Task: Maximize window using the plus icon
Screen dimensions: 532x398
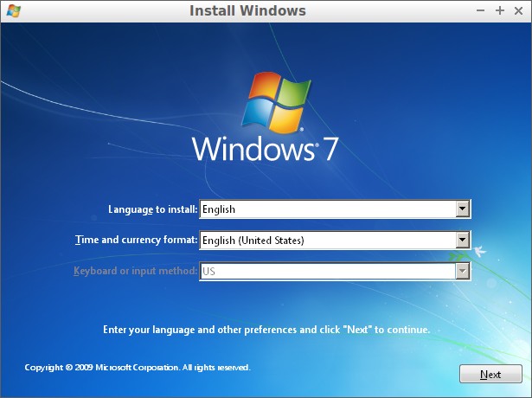Action: 499,11
